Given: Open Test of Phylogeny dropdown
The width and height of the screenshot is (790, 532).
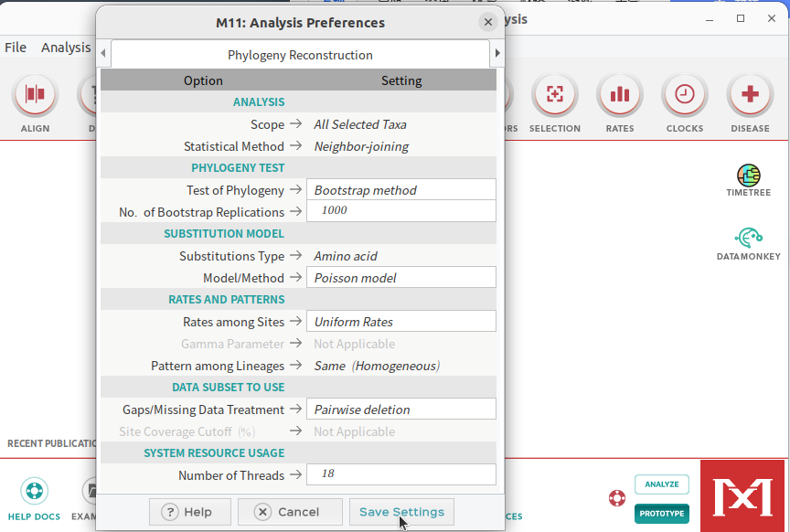Looking at the screenshot, I should [x=400, y=190].
